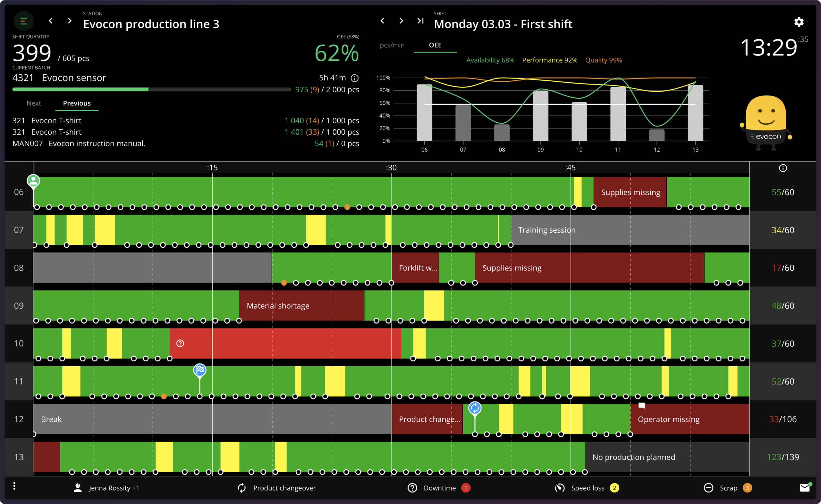The image size is (821, 504).
Task: Open the Operator missing stop
Action: (690, 419)
